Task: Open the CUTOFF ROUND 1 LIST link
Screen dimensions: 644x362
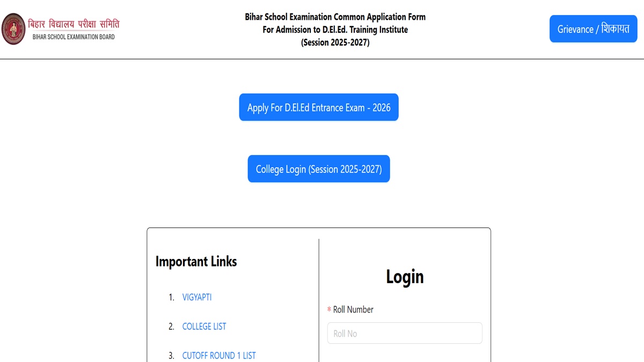Action: click(x=219, y=355)
